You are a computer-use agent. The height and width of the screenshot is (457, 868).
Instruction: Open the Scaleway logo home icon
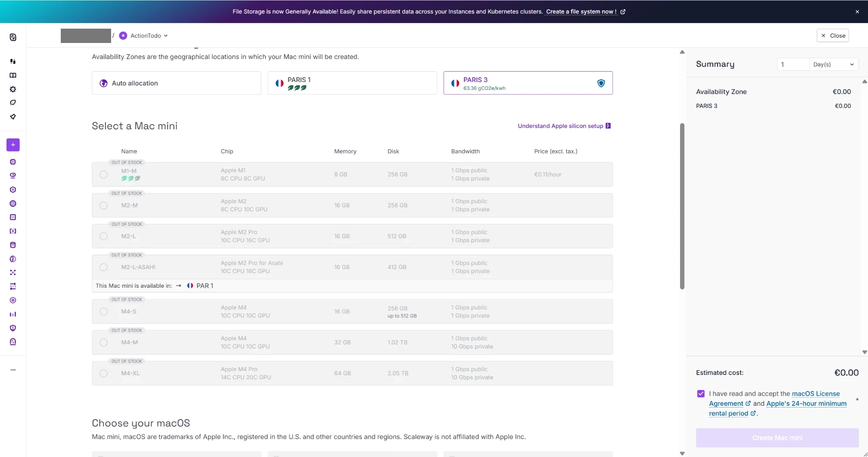point(13,37)
